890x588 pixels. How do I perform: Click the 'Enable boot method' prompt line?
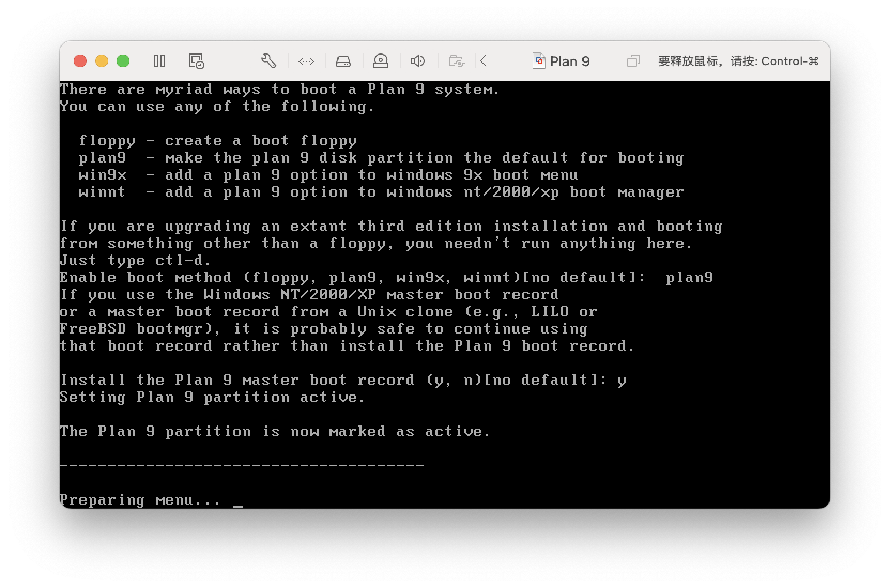click(x=386, y=277)
